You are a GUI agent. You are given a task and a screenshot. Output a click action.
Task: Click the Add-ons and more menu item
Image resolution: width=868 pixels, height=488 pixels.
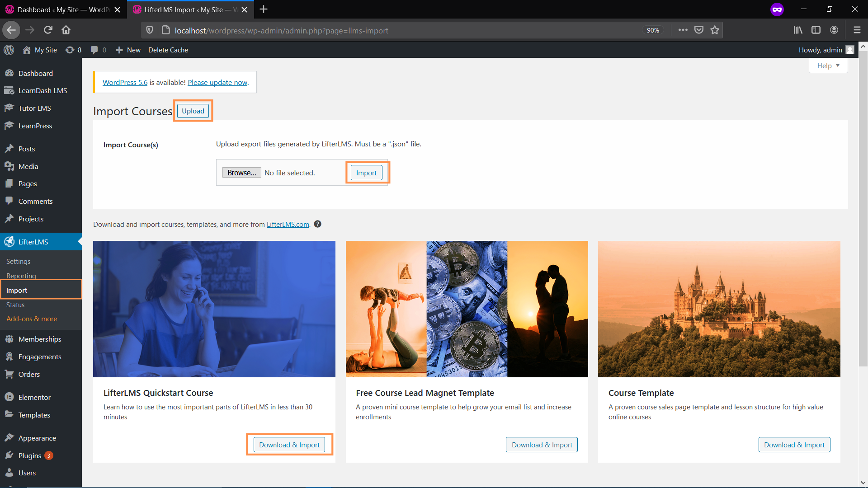(x=32, y=318)
